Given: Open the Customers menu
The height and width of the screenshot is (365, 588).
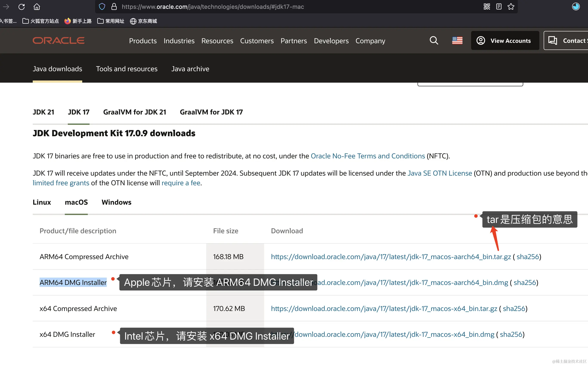Looking at the screenshot, I should pos(257,41).
